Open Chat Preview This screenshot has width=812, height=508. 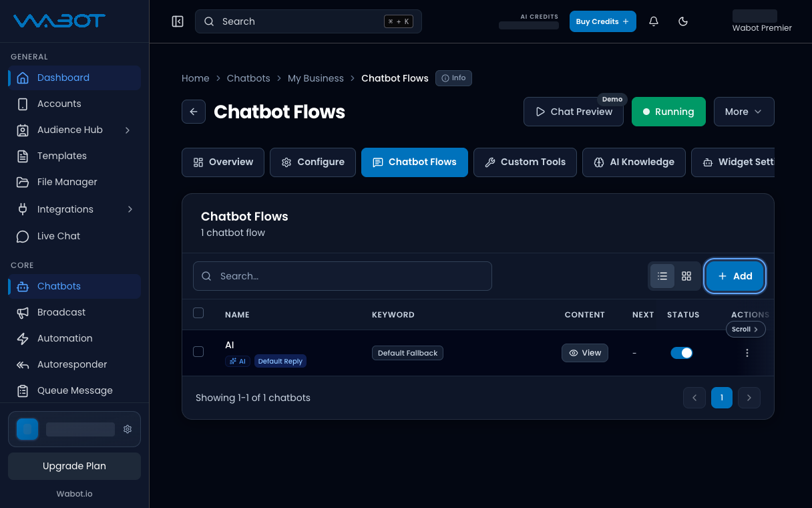tap(574, 112)
